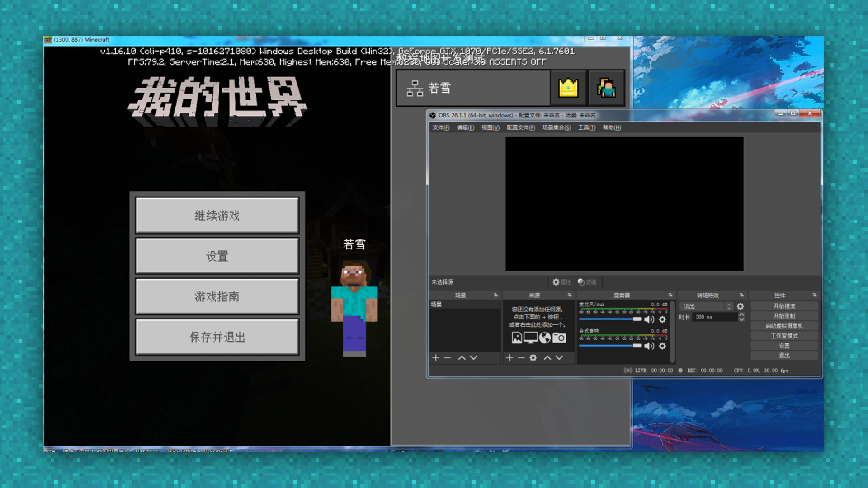The image size is (868, 488).
Task: Click 开始录制 in OBS controls
Action: coord(784,316)
